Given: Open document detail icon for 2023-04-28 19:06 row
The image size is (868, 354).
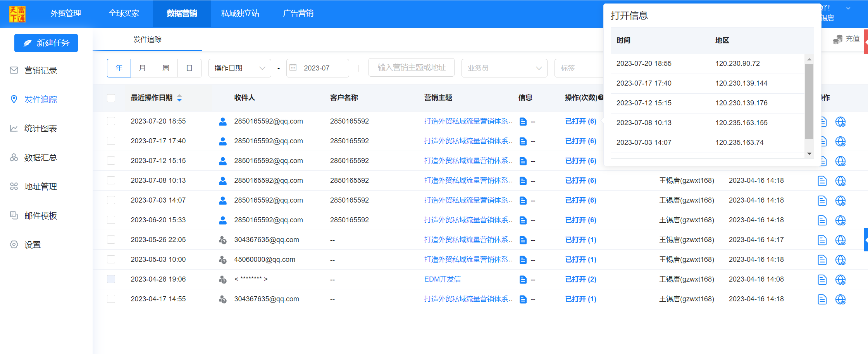Looking at the screenshot, I should [x=822, y=280].
